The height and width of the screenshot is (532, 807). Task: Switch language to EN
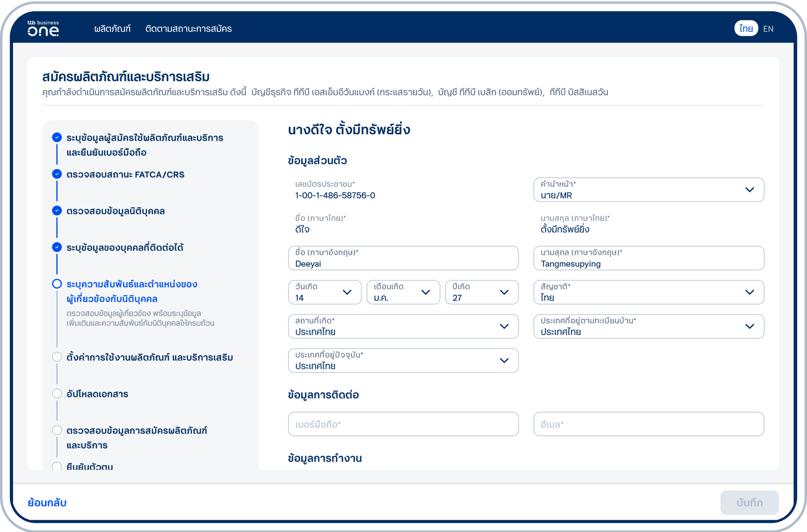tap(768, 29)
